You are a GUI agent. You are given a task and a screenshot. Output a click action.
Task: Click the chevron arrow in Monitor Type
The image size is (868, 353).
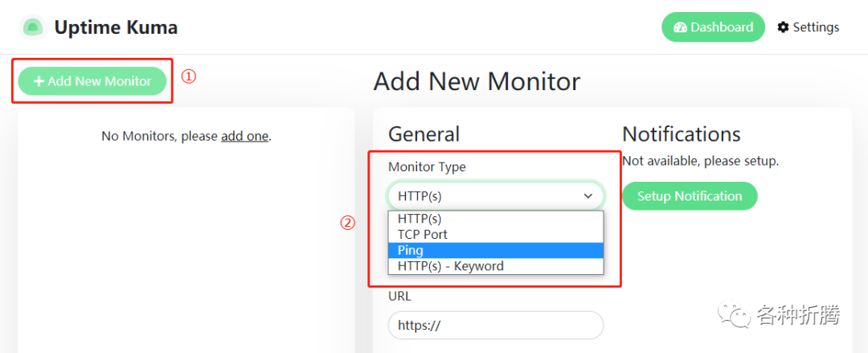click(588, 195)
